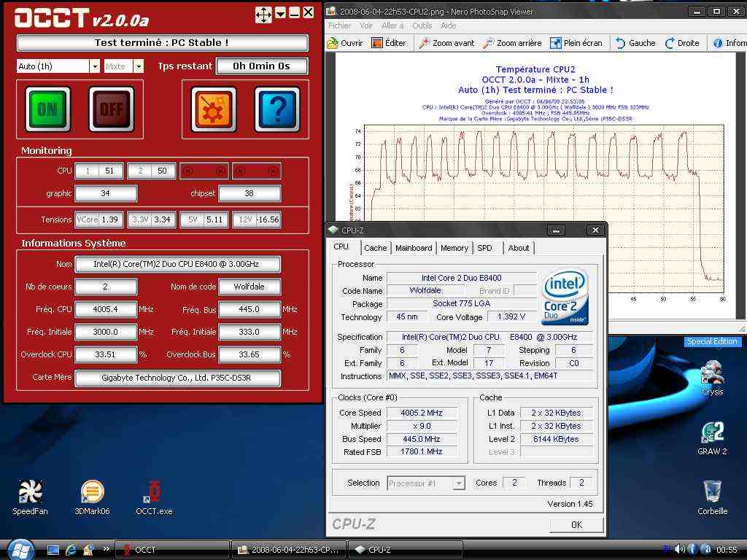Image resolution: width=747 pixels, height=560 pixels.
Task: Click the Overclock CPU 33.51 value
Action: [106, 354]
